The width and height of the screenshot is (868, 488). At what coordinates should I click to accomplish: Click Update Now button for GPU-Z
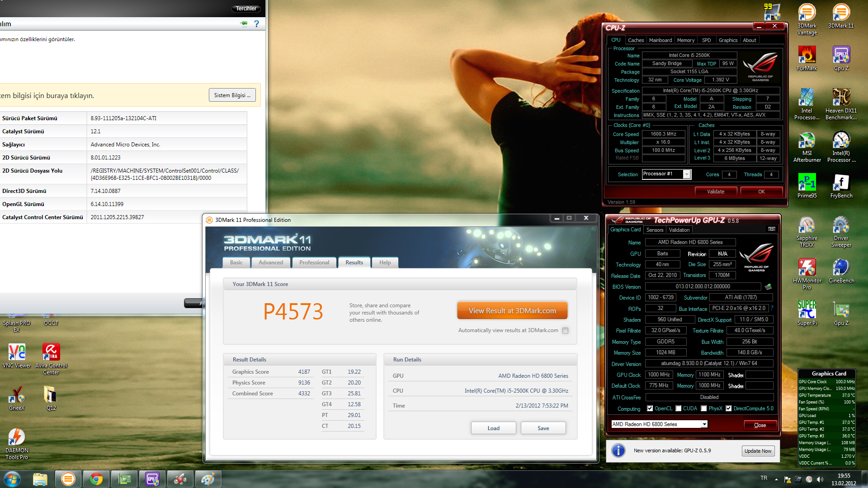pyautogui.click(x=758, y=451)
